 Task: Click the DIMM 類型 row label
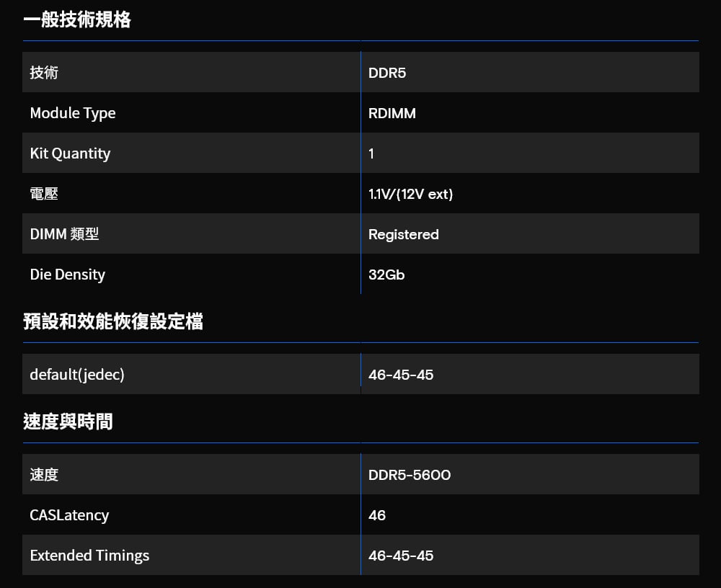[x=64, y=234]
